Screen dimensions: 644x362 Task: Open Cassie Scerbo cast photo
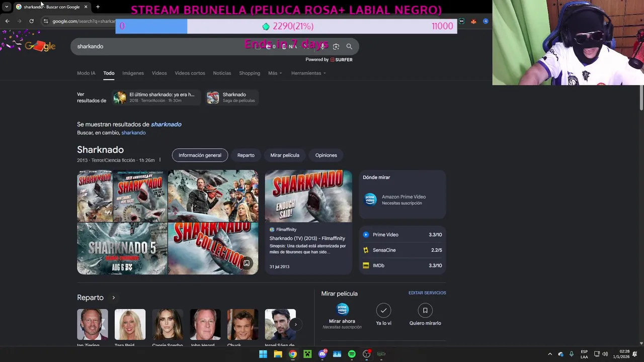[x=168, y=325]
